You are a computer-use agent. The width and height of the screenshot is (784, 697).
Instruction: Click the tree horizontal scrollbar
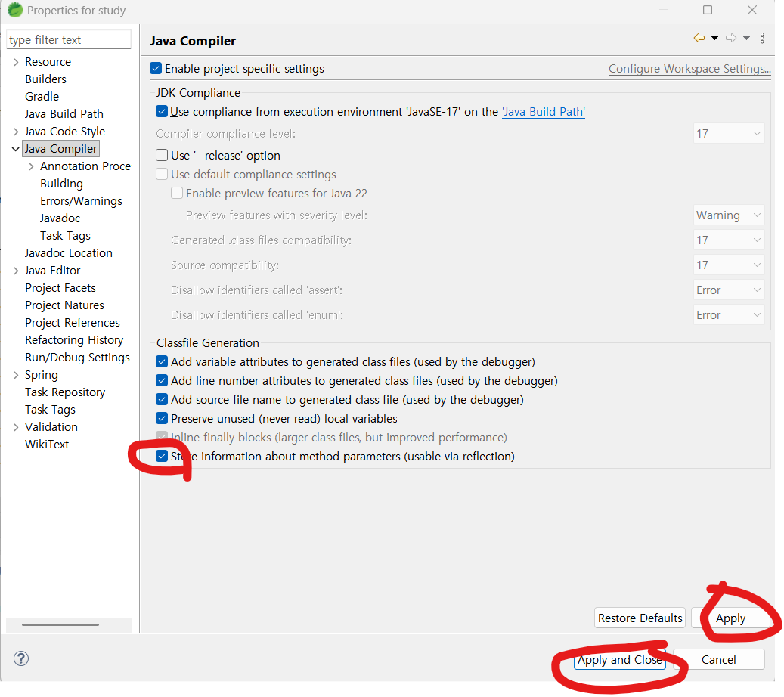(x=60, y=624)
